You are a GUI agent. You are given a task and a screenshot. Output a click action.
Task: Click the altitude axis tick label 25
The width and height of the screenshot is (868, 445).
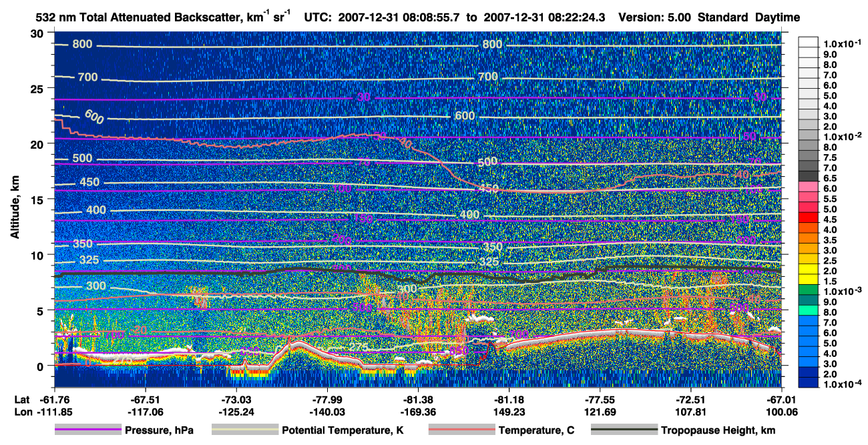[x=37, y=88]
